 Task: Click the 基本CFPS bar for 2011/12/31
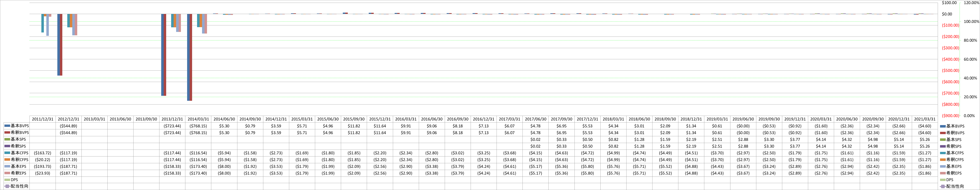point(43,23)
